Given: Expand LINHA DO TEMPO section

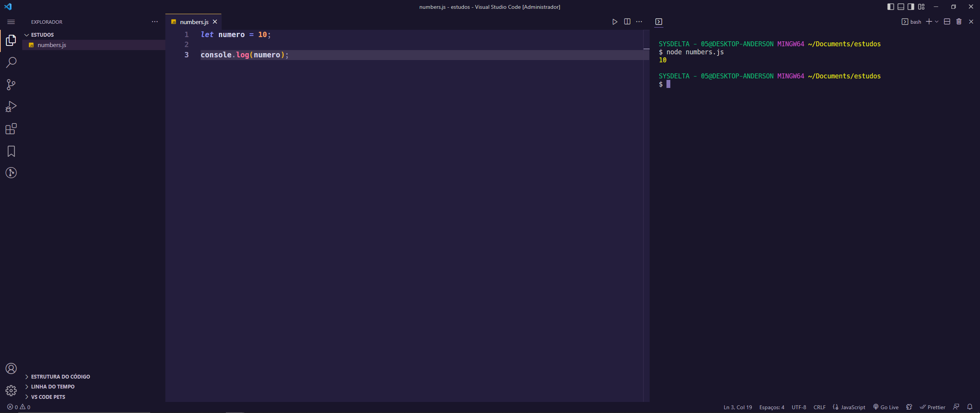Looking at the screenshot, I should 94,387.
